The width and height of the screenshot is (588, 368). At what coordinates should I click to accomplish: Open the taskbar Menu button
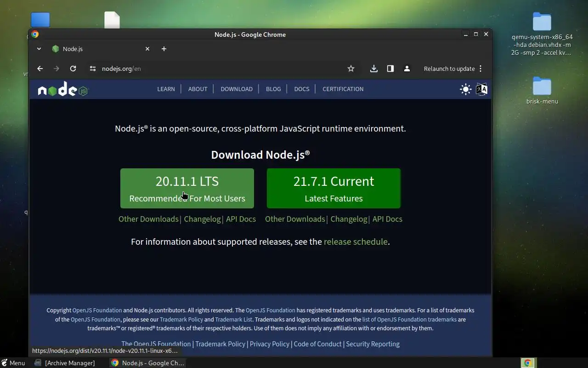[x=13, y=363]
